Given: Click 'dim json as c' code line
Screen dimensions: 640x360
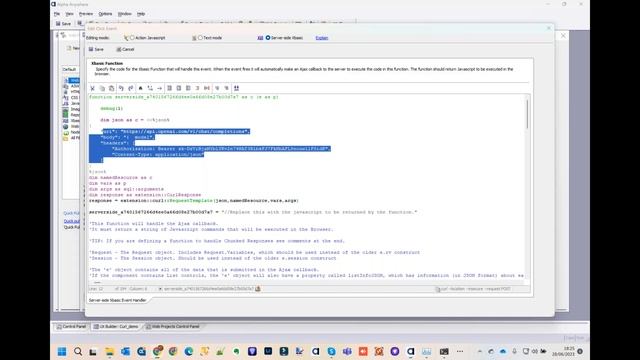Looking at the screenshot, I should [x=135, y=120].
